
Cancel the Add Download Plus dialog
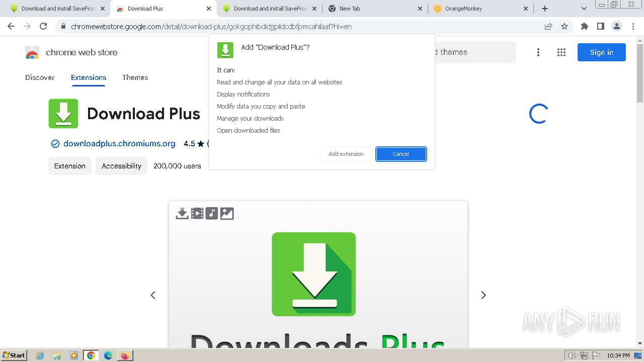click(x=401, y=154)
